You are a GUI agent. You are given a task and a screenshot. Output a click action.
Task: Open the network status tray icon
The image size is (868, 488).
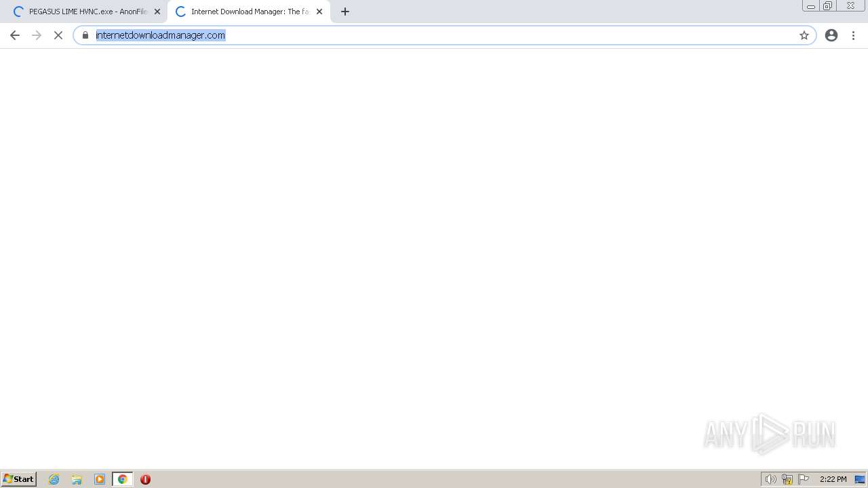tap(787, 479)
